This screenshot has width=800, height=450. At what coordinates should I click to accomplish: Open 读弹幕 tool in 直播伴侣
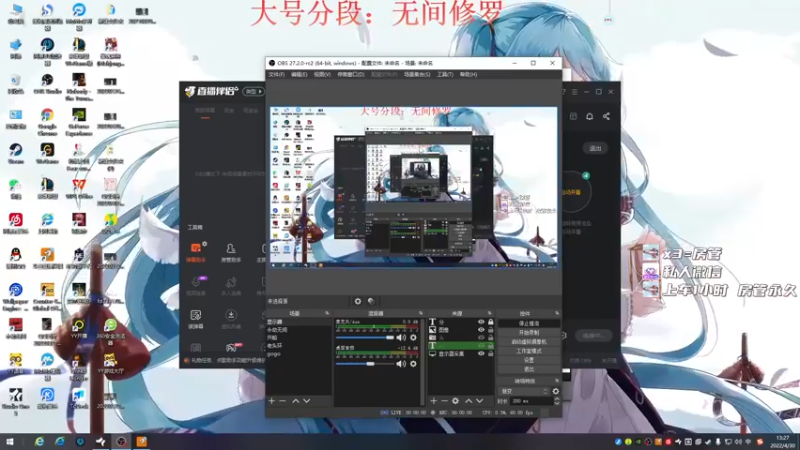(x=195, y=319)
